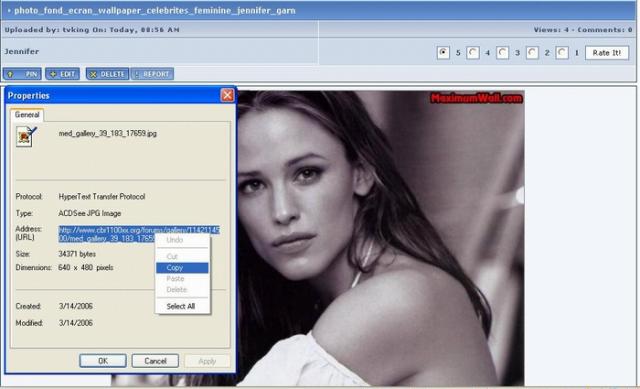Click the photo title in the header bar
Viewport: 640px width, 389px height.
click(155, 11)
